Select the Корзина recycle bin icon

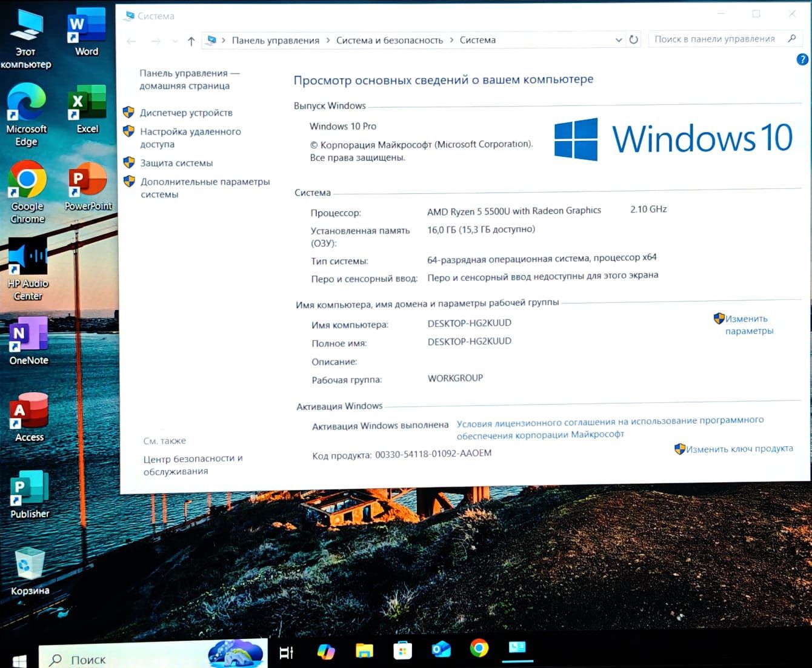(x=30, y=572)
